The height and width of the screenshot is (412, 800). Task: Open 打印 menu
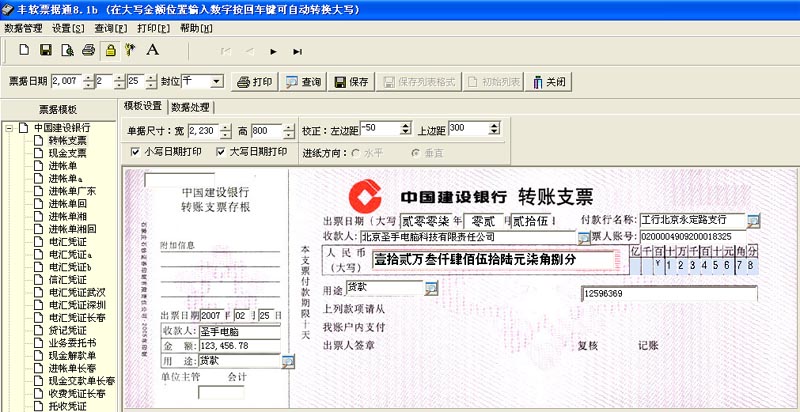point(154,28)
